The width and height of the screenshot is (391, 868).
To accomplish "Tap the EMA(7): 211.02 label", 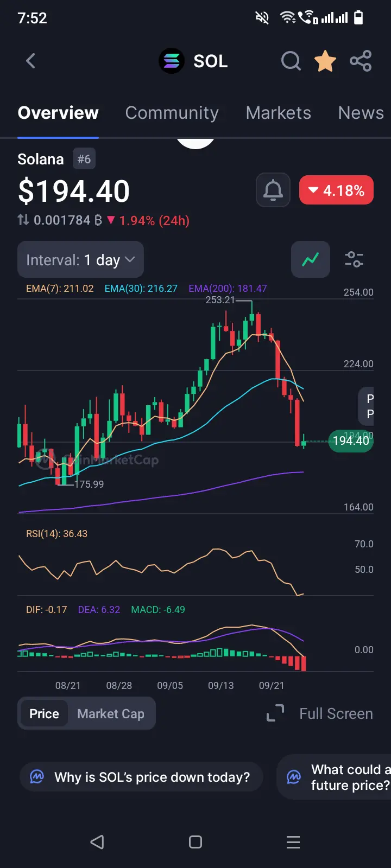I will 60,289.
